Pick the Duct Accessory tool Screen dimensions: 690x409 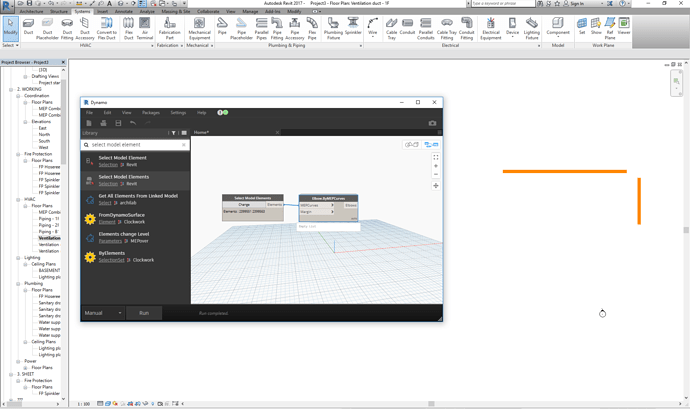click(x=85, y=29)
